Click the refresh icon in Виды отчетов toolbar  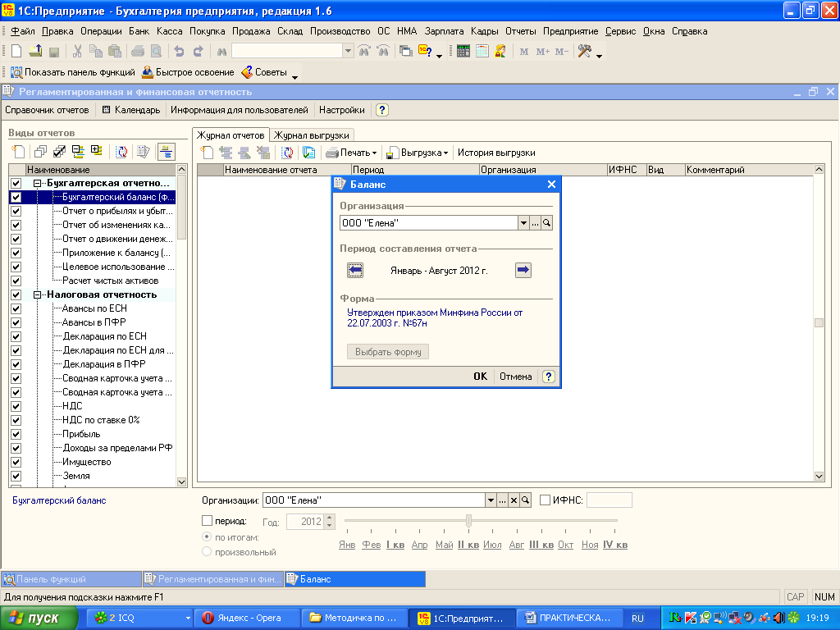(x=122, y=152)
